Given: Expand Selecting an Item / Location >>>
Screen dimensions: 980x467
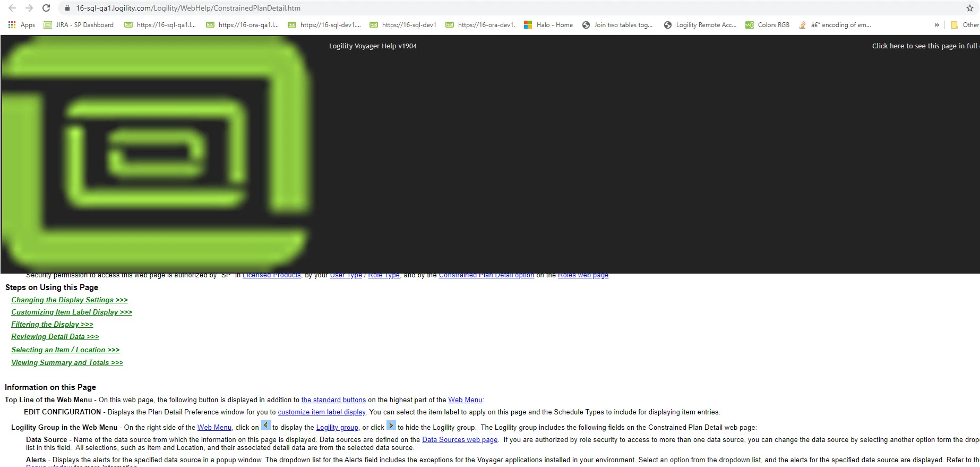Looking at the screenshot, I should (x=65, y=350).
